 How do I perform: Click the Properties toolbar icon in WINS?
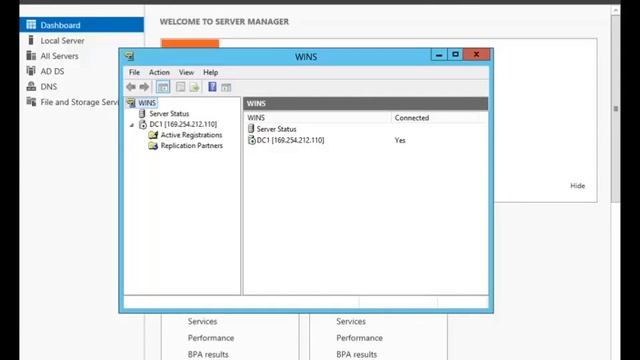[x=180, y=87]
